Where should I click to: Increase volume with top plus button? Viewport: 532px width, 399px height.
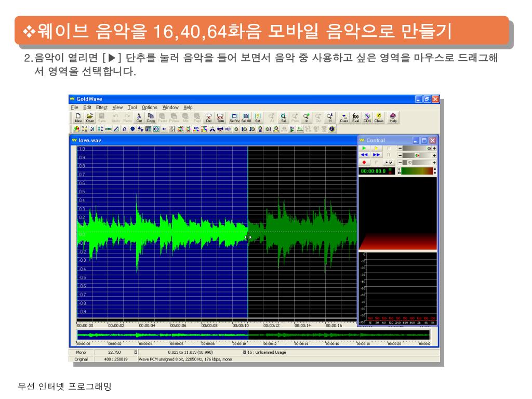434,148
